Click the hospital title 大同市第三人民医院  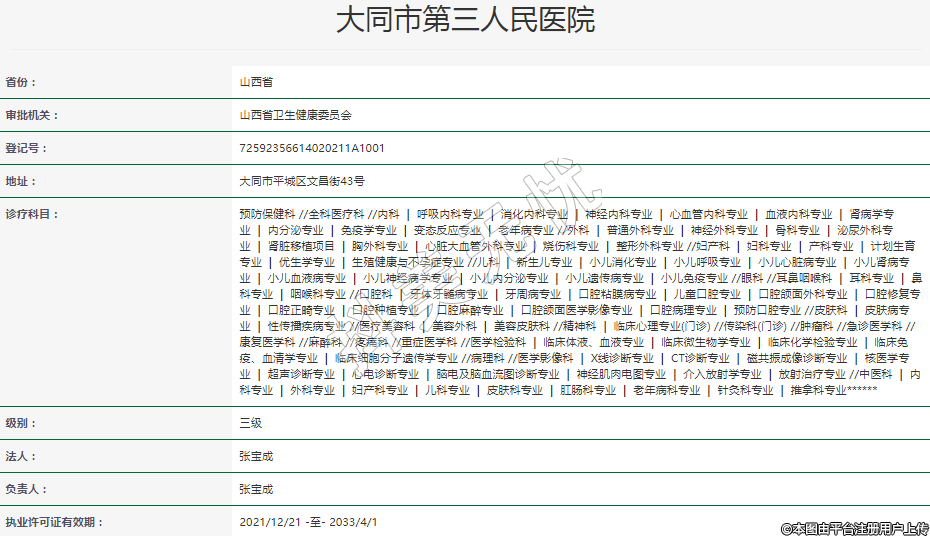tap(465, 19)
